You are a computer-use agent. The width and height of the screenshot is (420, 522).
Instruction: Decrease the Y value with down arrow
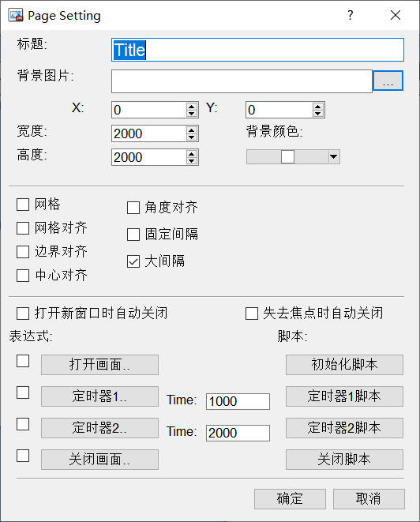pos(318,113)
